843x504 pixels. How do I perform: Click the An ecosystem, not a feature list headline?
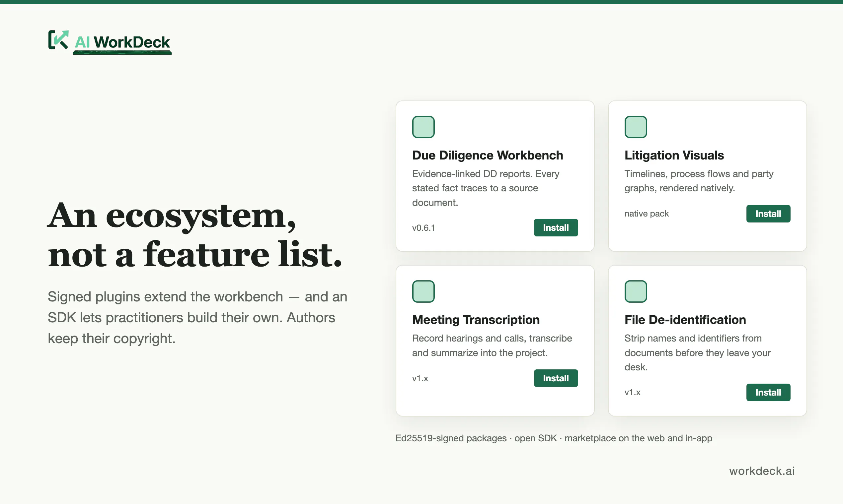(195, 235)
